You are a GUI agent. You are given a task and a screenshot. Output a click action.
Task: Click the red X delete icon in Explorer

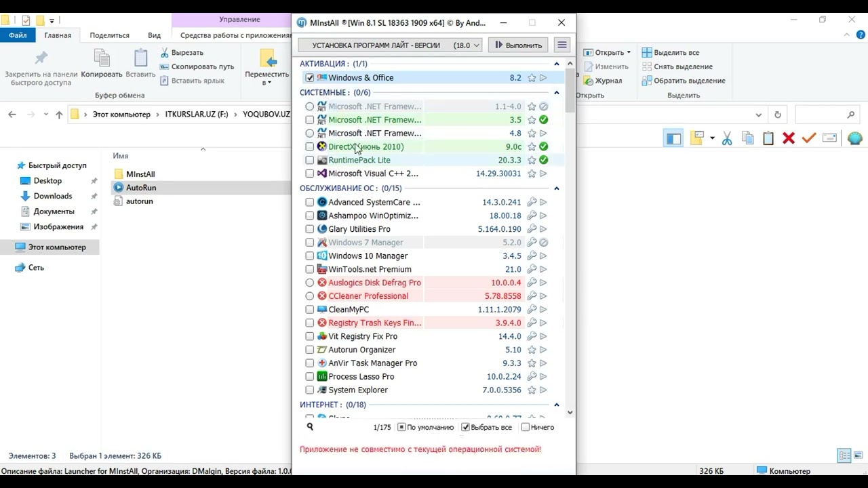point(788,138)
